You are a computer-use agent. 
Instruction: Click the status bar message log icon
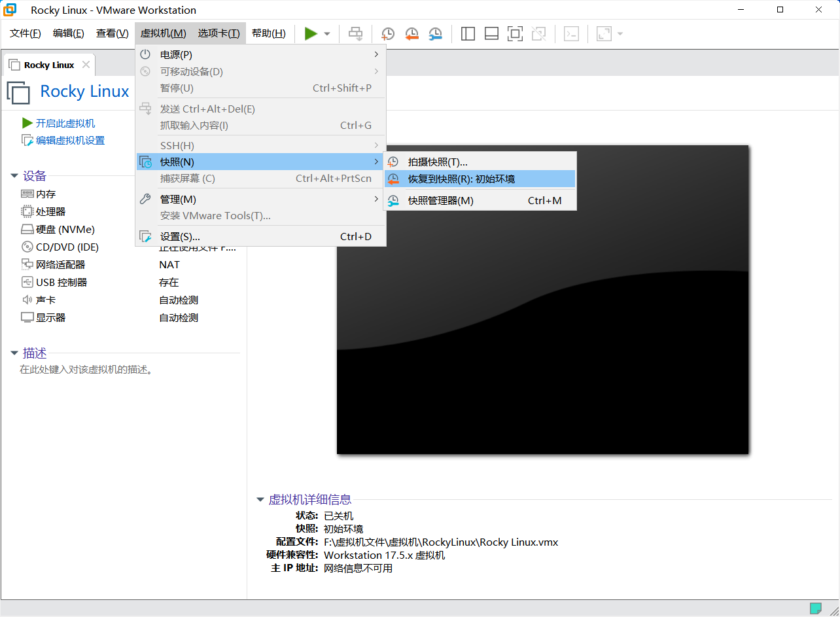click(x=815, y=608)
